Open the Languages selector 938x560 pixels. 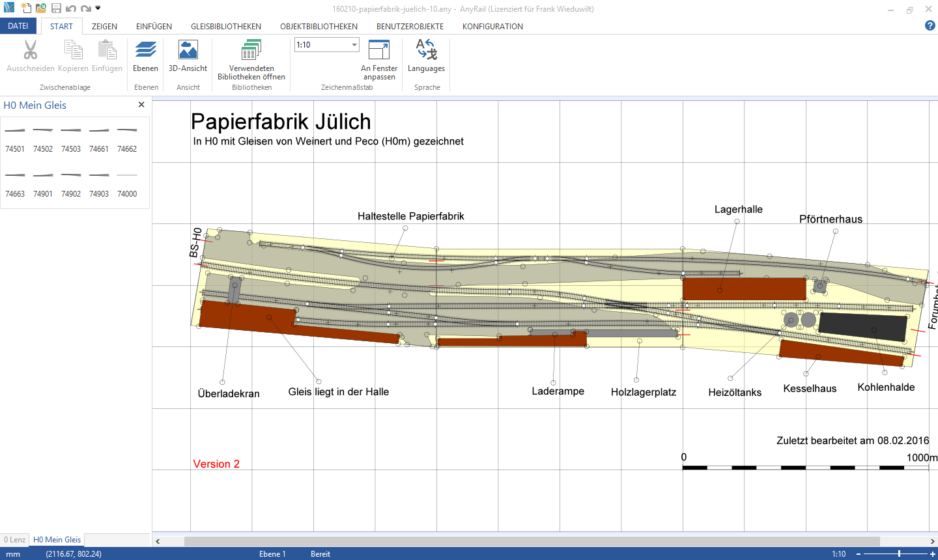426,56
